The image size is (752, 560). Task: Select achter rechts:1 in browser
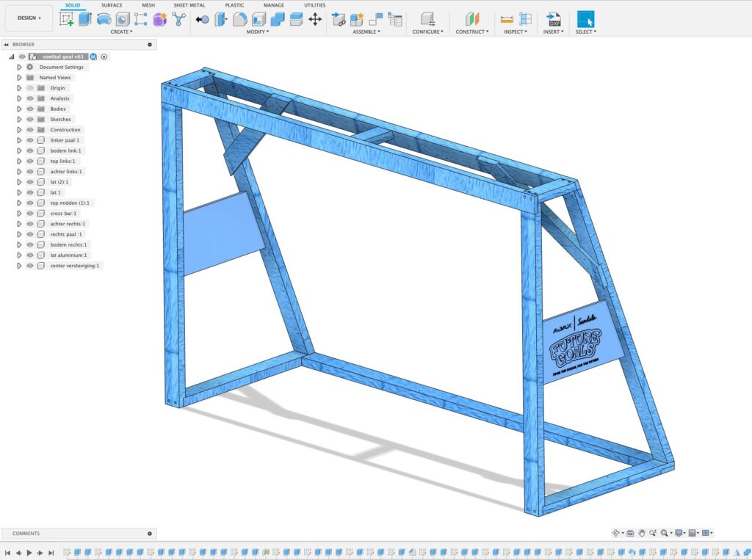click(68, 224)
